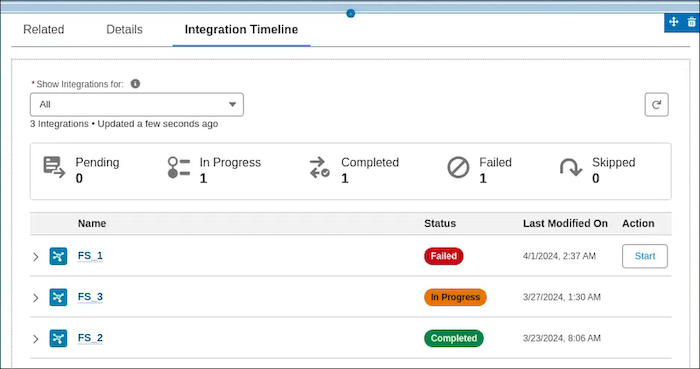Open the FS_2 link
Image resolution: width=700 pixels, height=369 pixels.
click(x=90, y=338)
